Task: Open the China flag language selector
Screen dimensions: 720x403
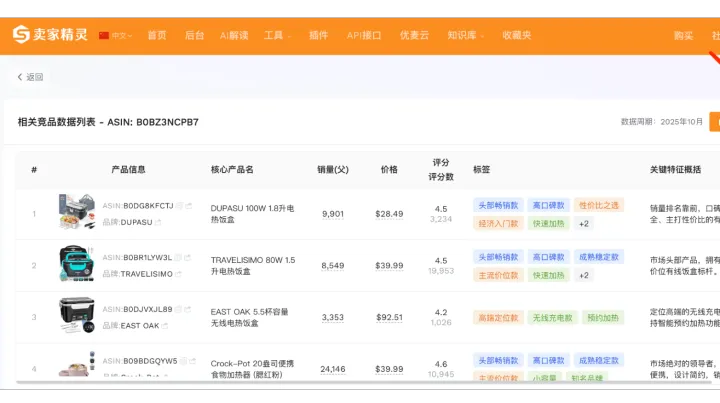Action: tap(115, 35)
